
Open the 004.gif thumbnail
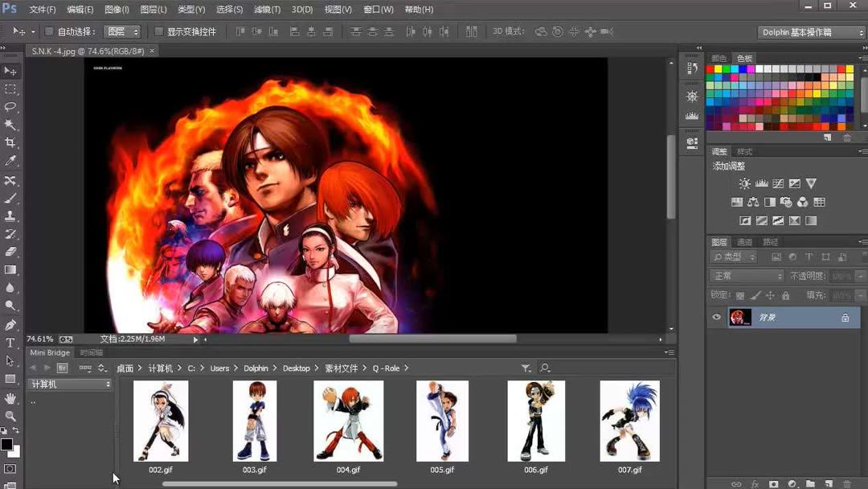point(348,421)
